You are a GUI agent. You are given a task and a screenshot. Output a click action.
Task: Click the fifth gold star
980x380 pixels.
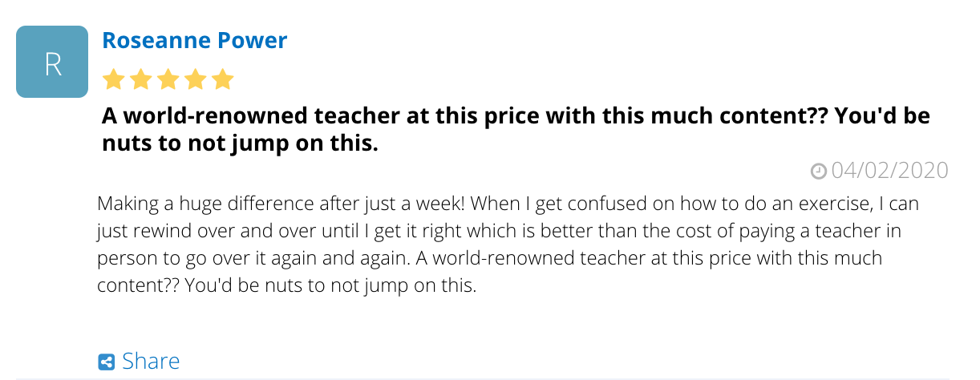click(x=223, y=79)
